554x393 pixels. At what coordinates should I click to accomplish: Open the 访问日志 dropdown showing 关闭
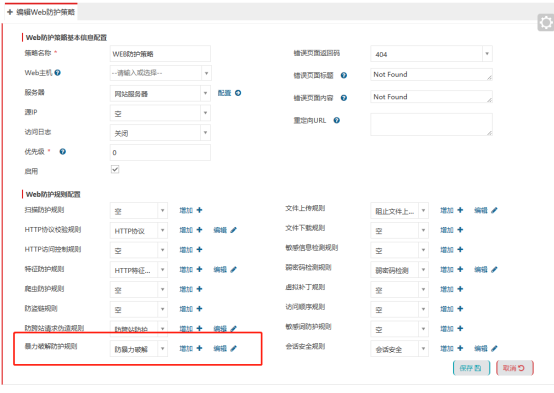coord(160,133)
